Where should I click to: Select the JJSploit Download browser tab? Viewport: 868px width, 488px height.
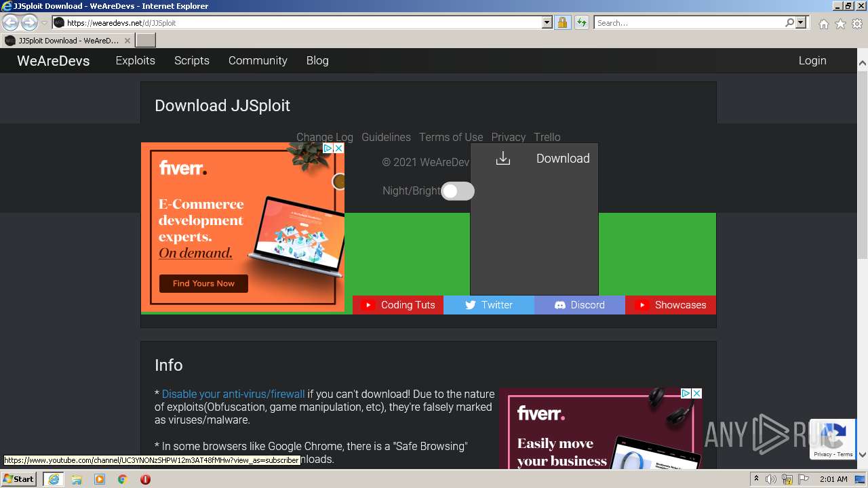(x=68, y=41)
